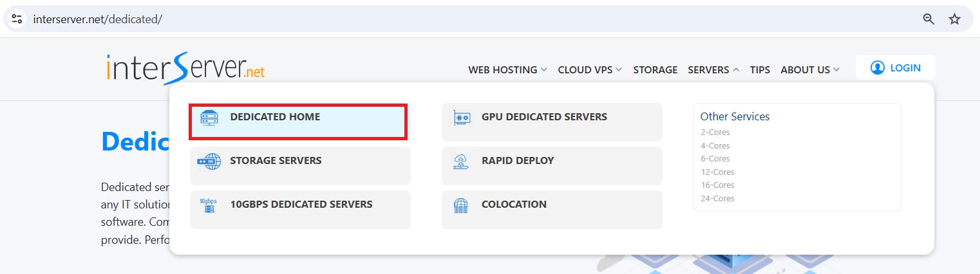
Task: Open the 12-Cores link
Action: (x=717, y=172)
